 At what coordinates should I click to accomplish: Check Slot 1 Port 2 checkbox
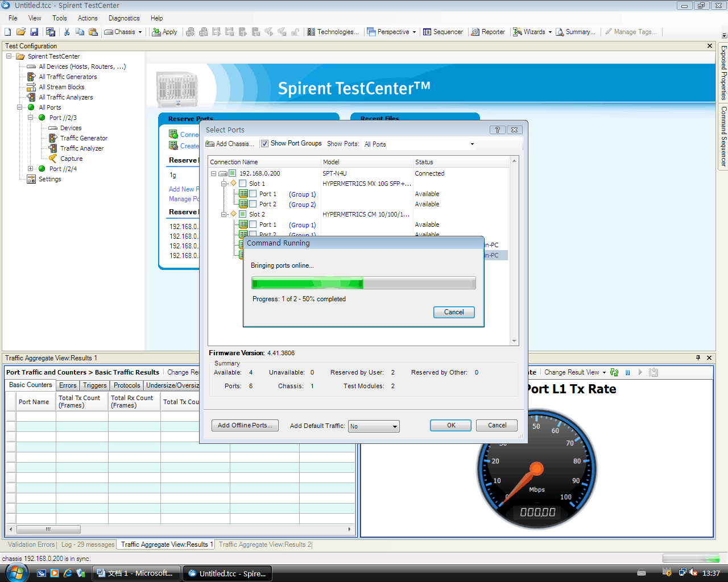[x=253, y=204]
